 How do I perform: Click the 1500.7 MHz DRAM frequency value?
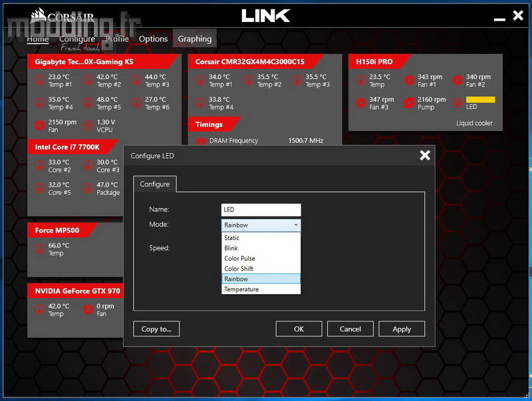(x=306, y=140)
